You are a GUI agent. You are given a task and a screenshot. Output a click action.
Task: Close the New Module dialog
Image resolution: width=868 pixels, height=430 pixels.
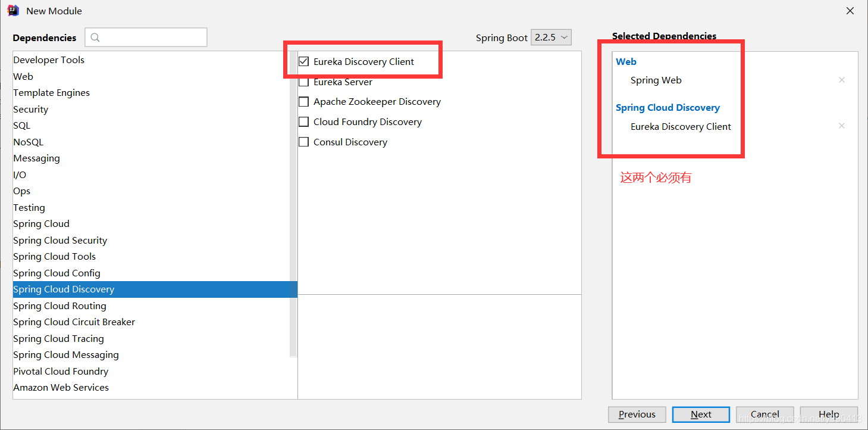(x=850, y=11)
